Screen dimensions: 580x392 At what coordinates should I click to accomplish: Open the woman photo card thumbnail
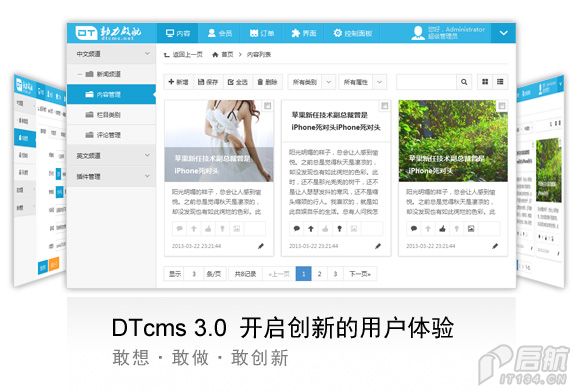219,141
